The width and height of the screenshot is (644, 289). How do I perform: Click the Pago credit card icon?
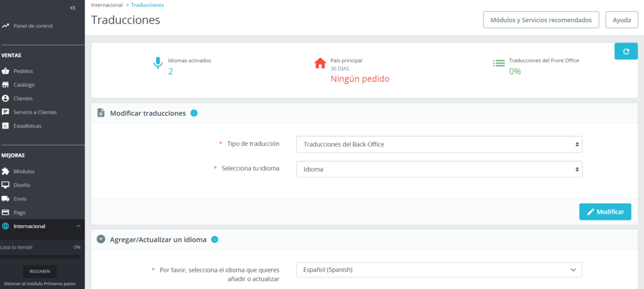[5, 213]
